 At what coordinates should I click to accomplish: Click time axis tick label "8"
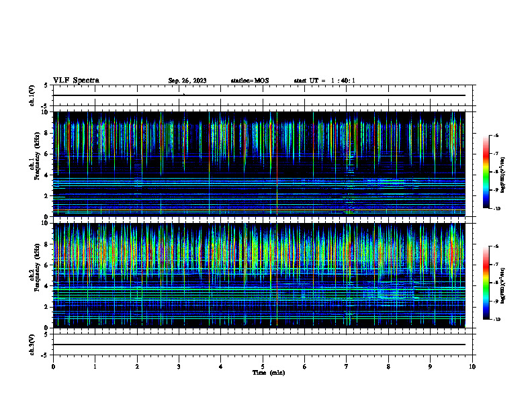(388, 367)
